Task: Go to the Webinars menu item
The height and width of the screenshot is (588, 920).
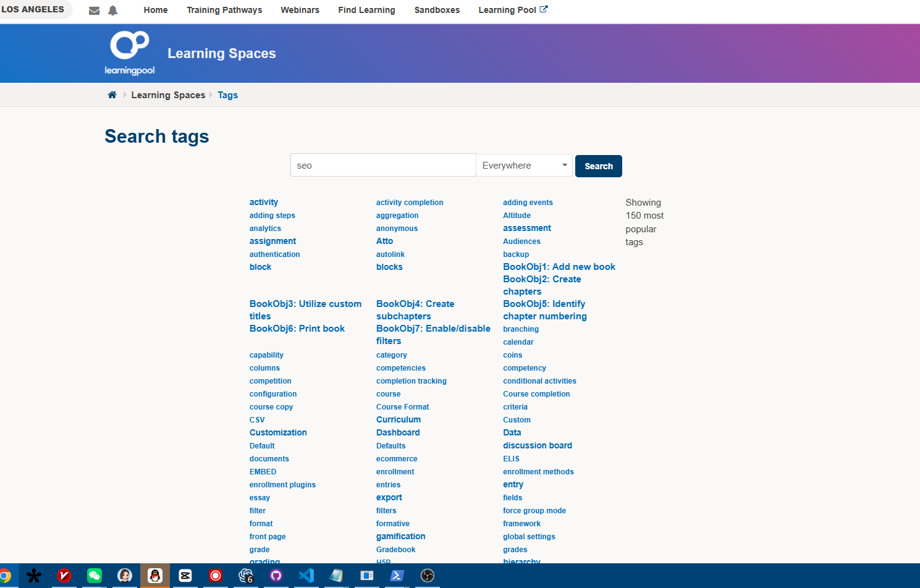Action: (300, 10)
